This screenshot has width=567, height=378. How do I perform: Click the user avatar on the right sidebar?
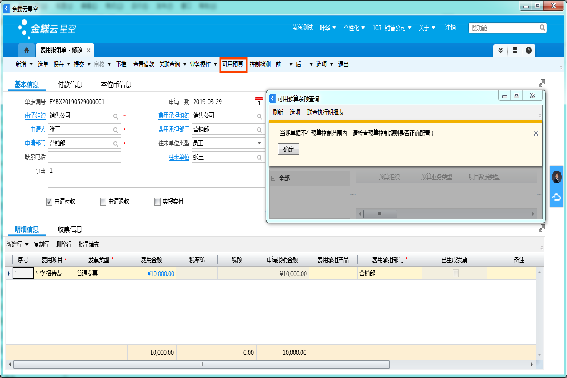point(557,177)
